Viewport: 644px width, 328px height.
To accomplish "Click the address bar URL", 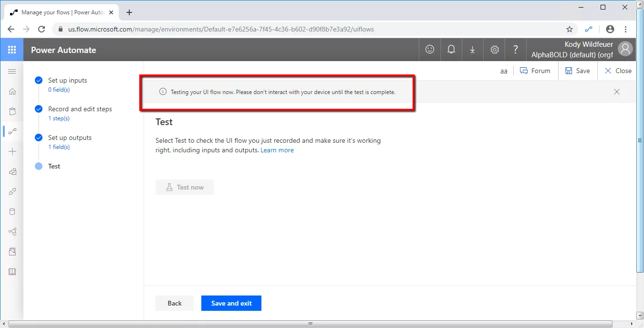I will [221, 29].
